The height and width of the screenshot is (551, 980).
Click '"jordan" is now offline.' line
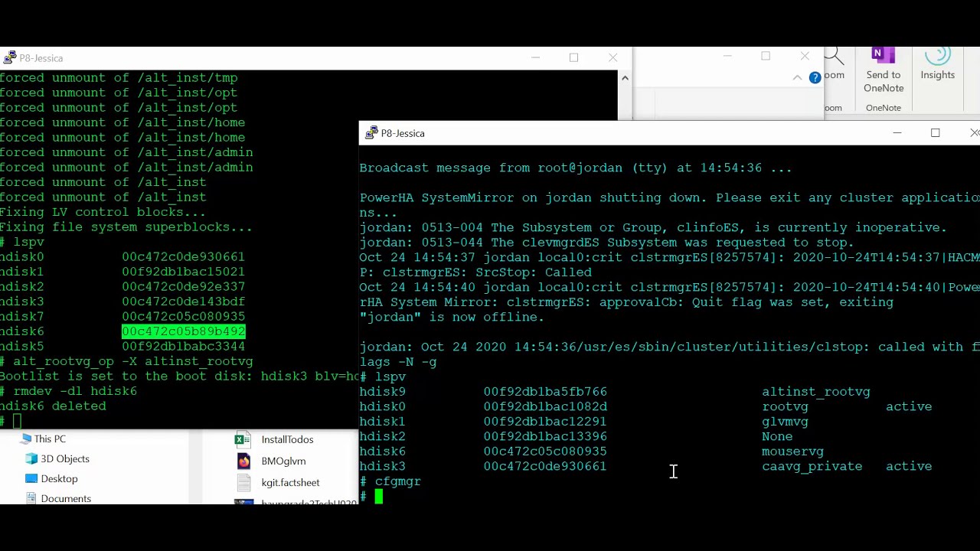tap(452, 317)
